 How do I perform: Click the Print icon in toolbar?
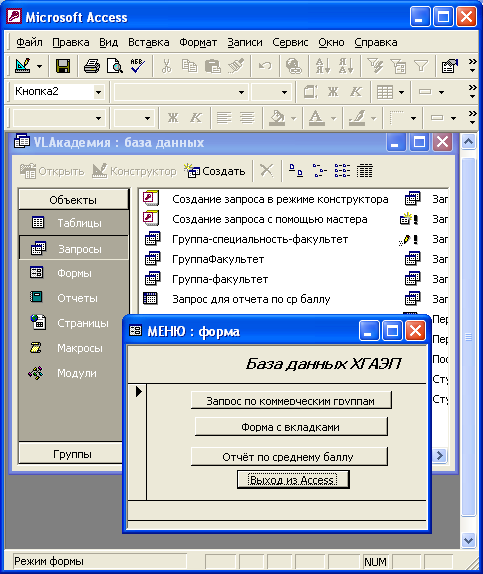click(x=92, y=66)
